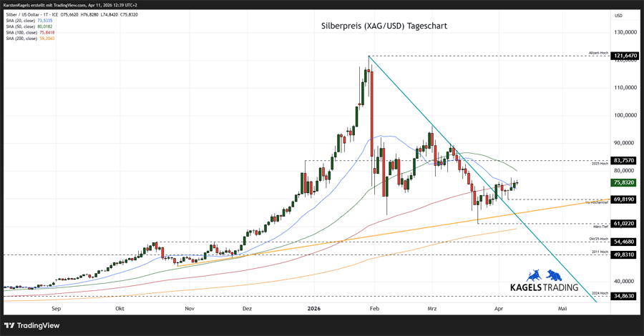Select the 69,8190 price level label

[625, 199]
